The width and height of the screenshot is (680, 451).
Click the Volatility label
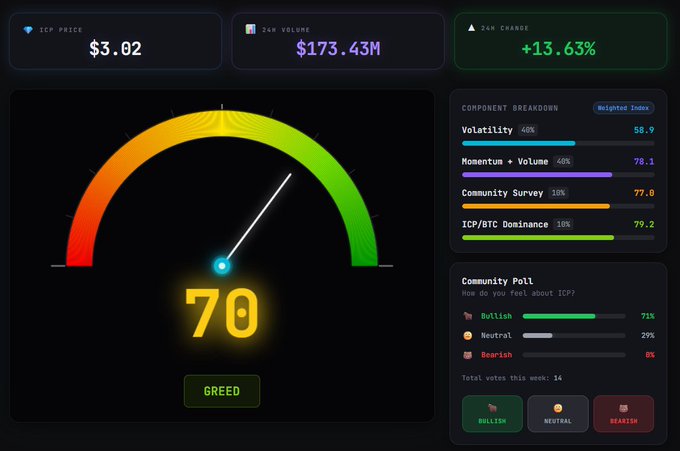point(487,130)
